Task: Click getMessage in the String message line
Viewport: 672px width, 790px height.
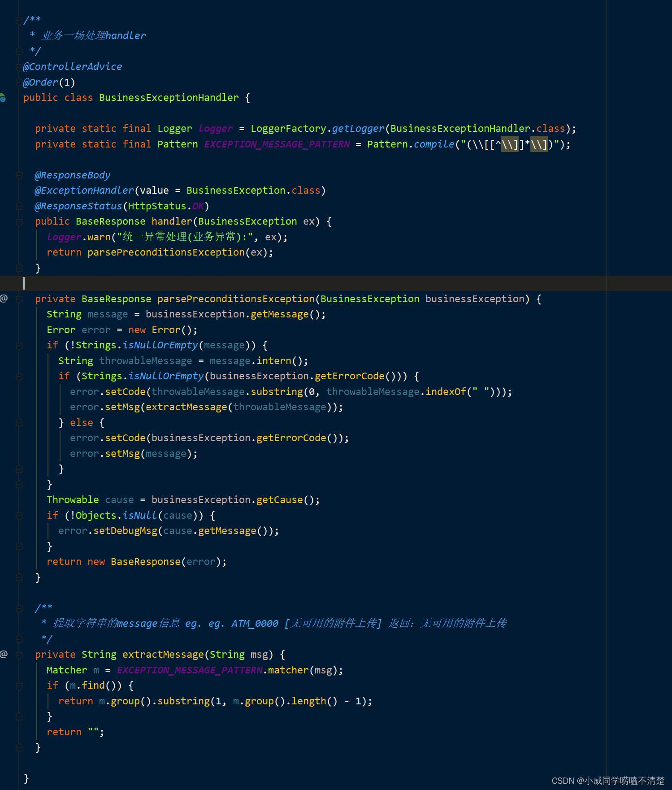Action: pos(280,314)
